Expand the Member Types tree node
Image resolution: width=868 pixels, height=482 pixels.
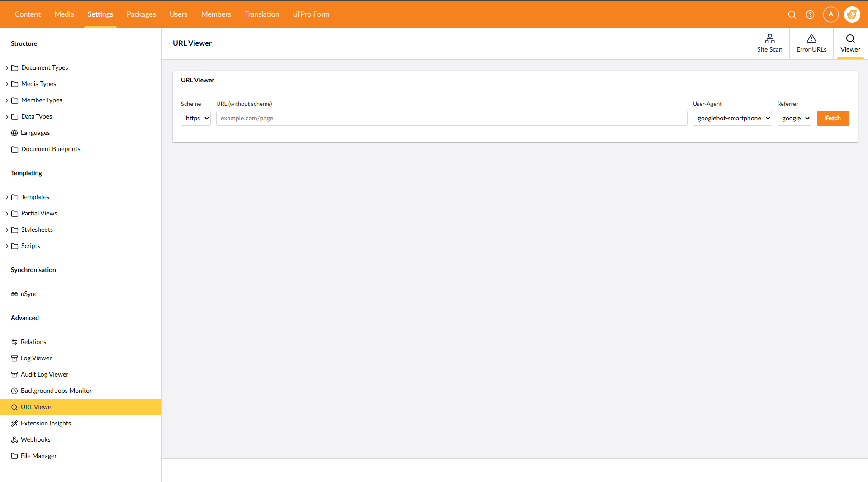pos(7,100)
